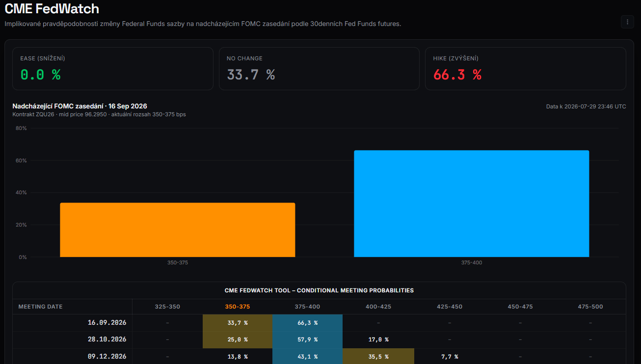
Task: Click the 43,1 % table cell
Action: pyautogui.click(x=307, y=357)
